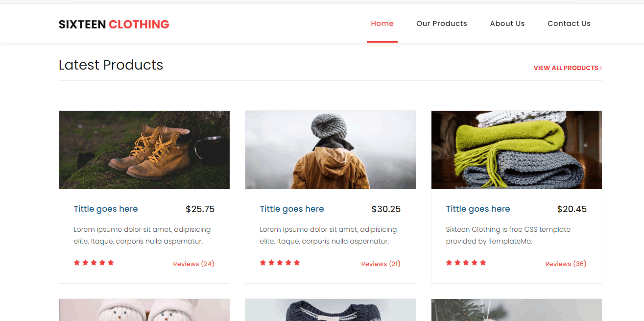The width and height of the screenshot is (644, 321).
Task: Click the View All Products link
Action: (566, 68)
